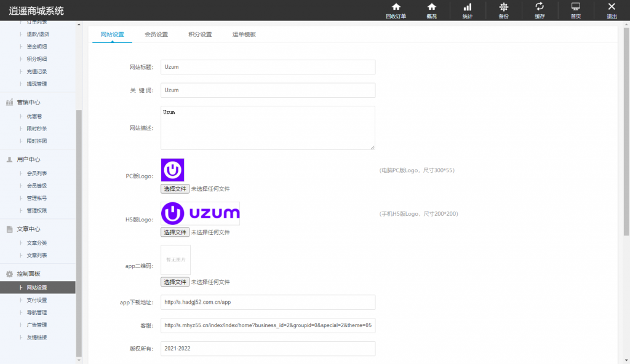Collapse the 控制面板 section
The width and height of the screenshot is (630, 364).
click(x=28, y=274)
